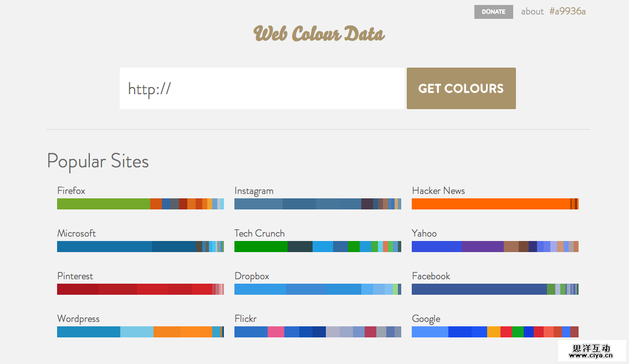Click the large green Firefox colour swatch
Screen dimensions: 629x364
(x=103, y=204)
